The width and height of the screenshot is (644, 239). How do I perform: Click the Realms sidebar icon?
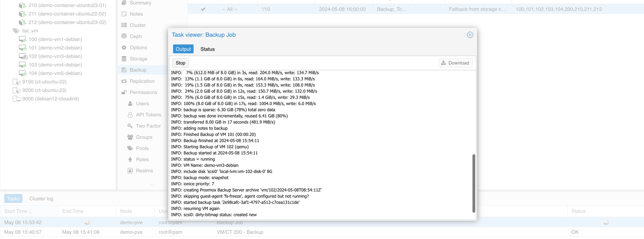pyautogui.click(x=130, y=171)
